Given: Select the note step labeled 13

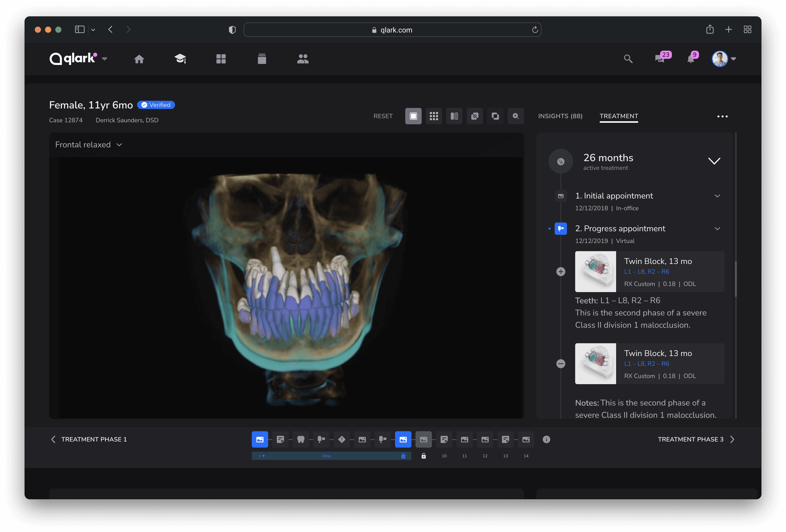Looking at the screenshot, I should click(505, 439).
